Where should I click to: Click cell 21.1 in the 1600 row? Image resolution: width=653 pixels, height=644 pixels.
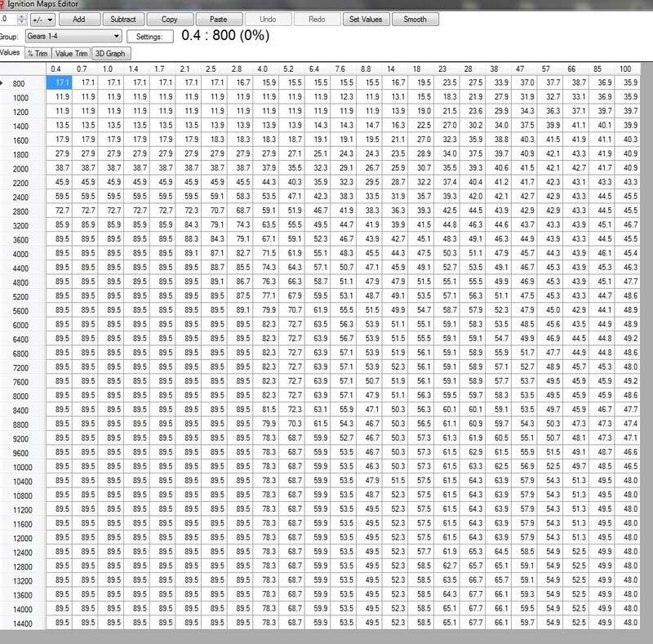click(395, 139)
